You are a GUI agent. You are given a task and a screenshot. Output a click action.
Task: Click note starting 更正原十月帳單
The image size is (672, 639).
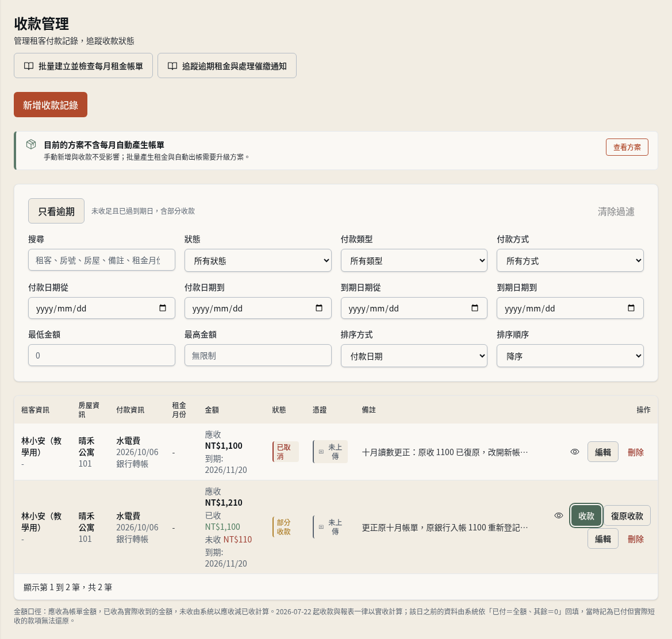[445, 528]
